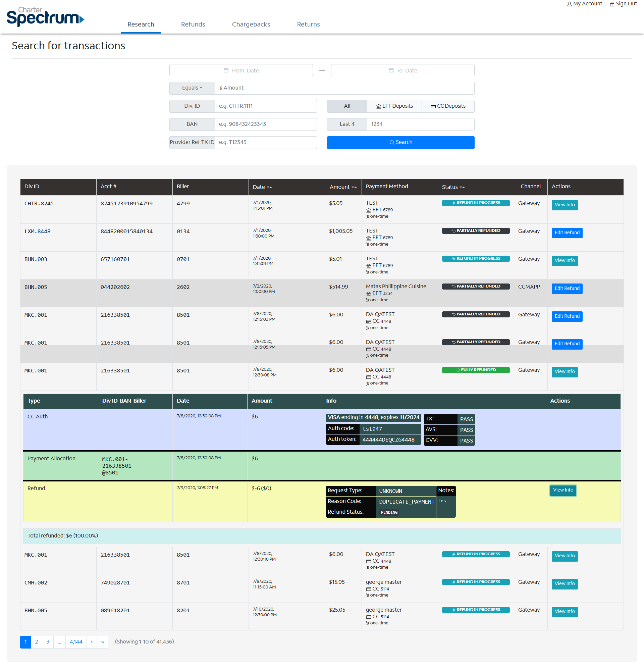Select the All deposits filter
This screenshot has width=644, height=669.
[347, 106]
